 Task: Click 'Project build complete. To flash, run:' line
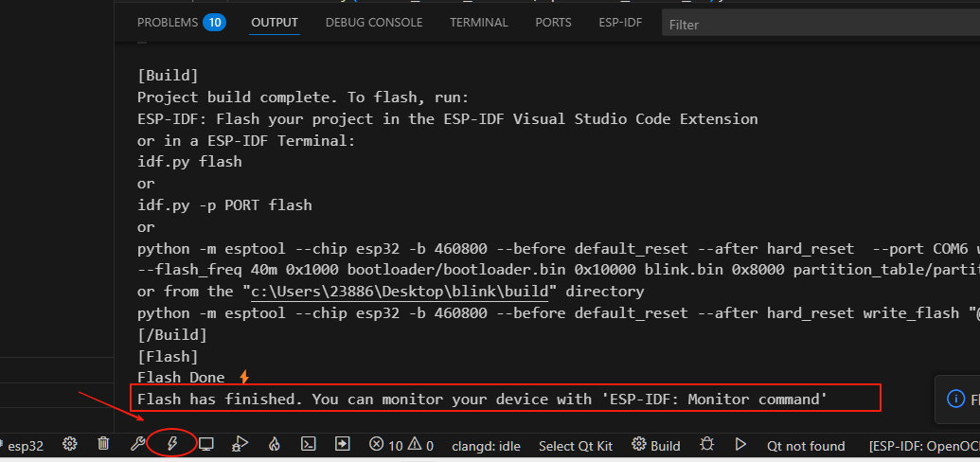(302, 98)
